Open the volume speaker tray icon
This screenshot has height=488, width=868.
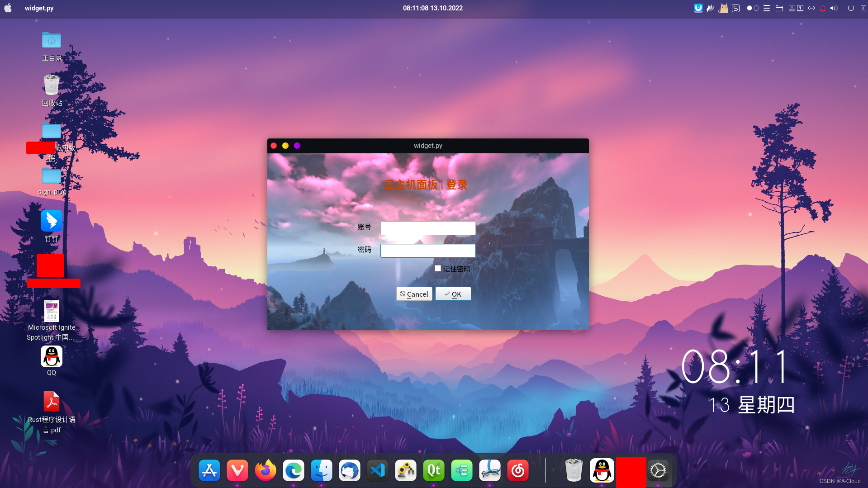pyautogui.click(x=834, y=8)
